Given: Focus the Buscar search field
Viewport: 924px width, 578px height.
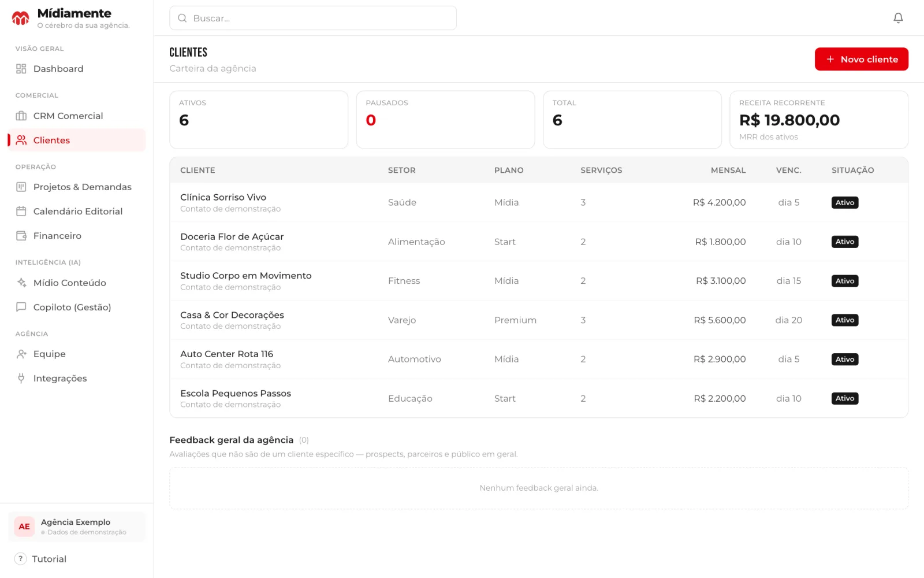Looking at the screenshot, I should [313, 18].
